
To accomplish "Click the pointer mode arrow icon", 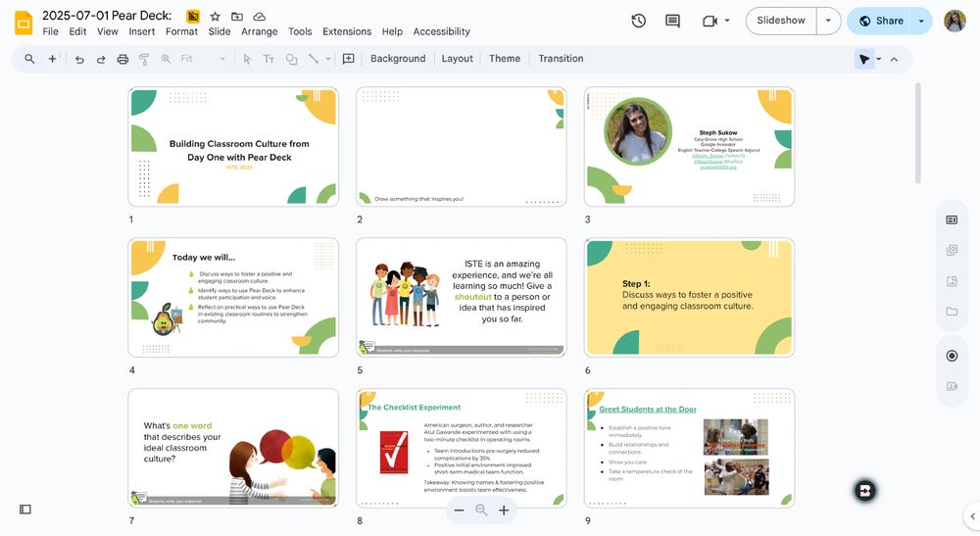I will 863,60.
